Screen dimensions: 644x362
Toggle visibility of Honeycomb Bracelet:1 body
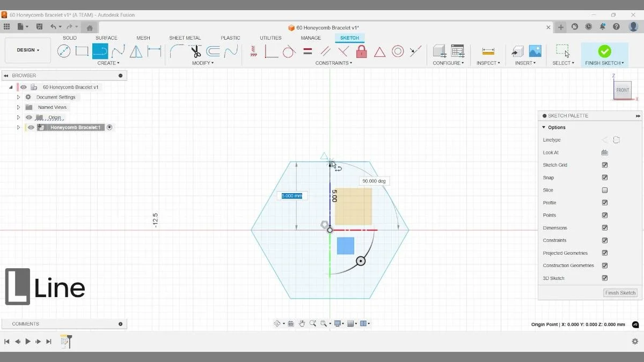click(31, 127)
